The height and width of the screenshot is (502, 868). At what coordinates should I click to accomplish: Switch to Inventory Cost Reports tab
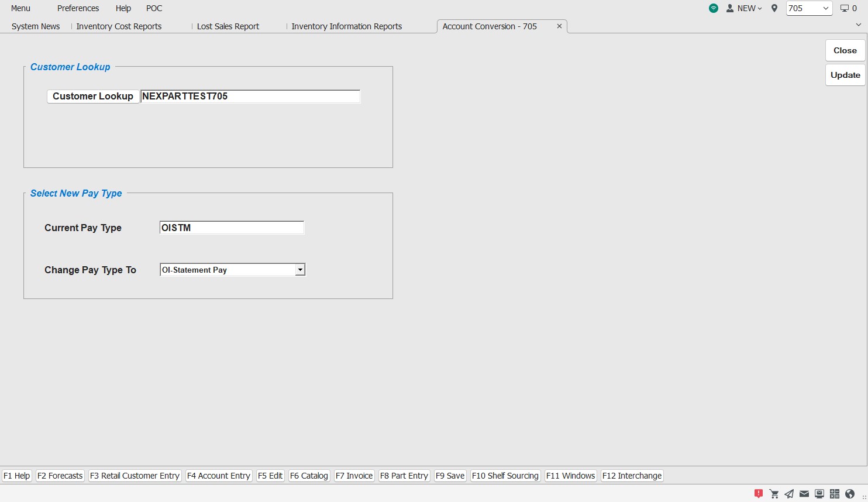[x=119, y=26]
